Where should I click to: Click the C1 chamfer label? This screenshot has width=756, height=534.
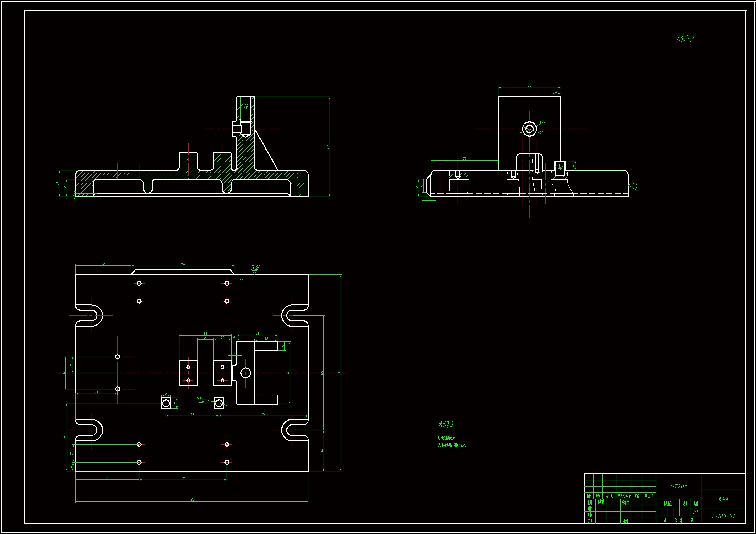pos(242,279)
